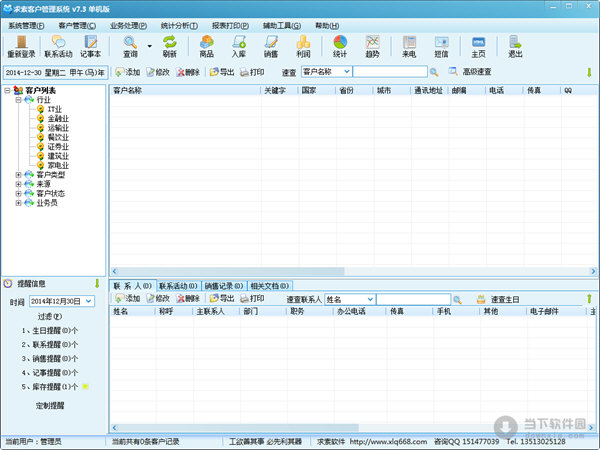Click the 利润 profit icon
600x450 pixels.
coord(303,46)
